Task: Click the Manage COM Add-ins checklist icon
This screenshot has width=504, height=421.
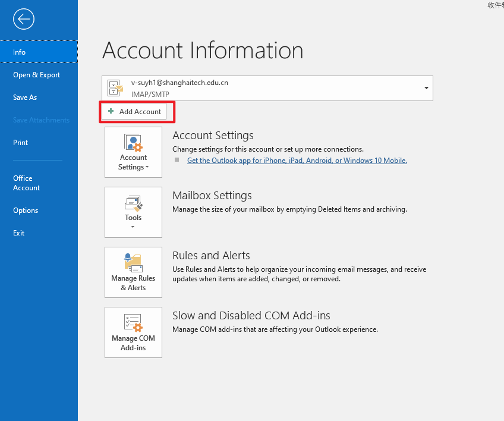Action: 133,323
